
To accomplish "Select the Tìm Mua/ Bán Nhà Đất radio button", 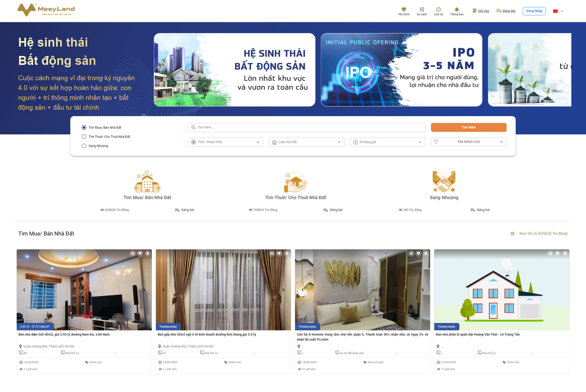I will pyautogui.click(x=84, y=128).
